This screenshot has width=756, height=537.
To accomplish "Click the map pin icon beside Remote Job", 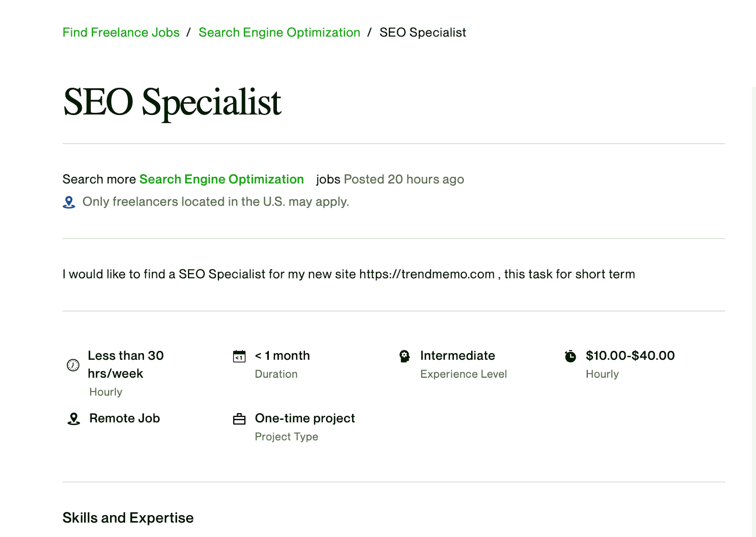I will click(74, 419).
